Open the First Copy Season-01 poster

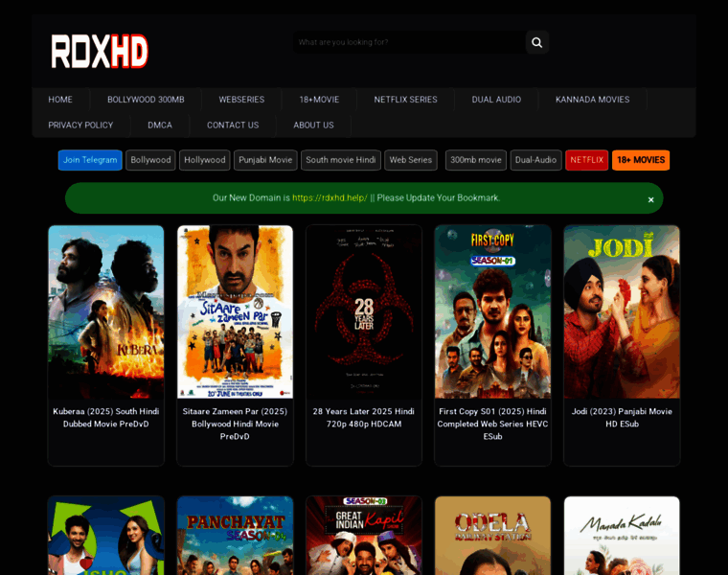tap(492, 311)
